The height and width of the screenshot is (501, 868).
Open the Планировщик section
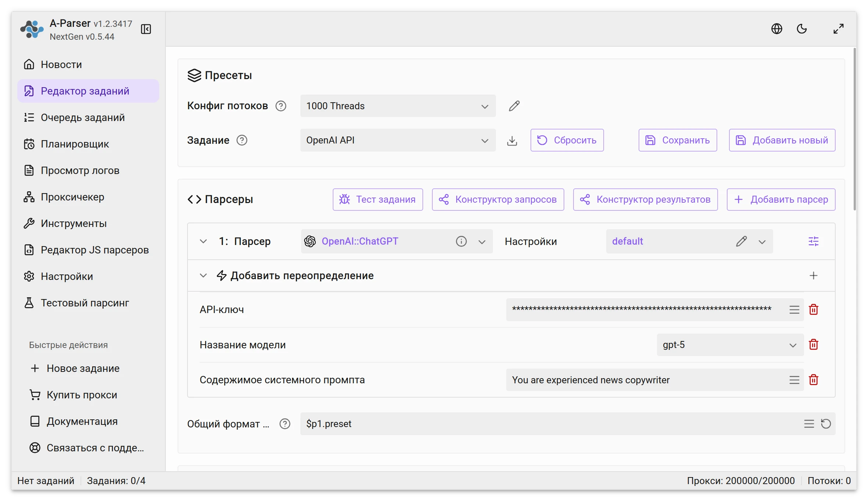coord(88,144)
